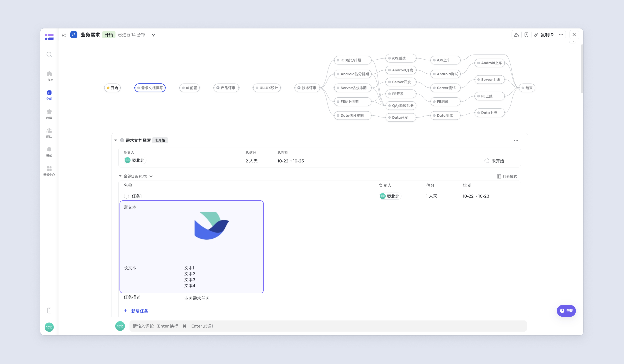Select the iOS估分排期 node

(x=353, y=60)
